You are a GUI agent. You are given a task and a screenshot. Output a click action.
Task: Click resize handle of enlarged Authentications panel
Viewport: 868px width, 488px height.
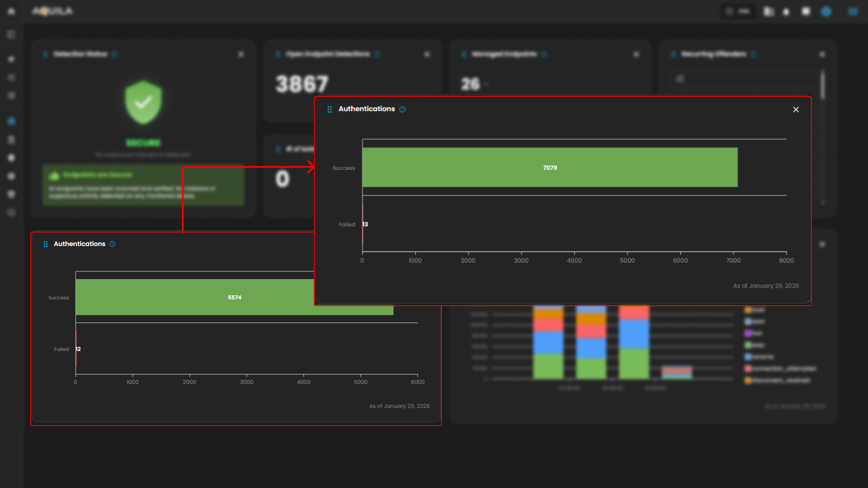pyautogui.click(x=808, y=301)
